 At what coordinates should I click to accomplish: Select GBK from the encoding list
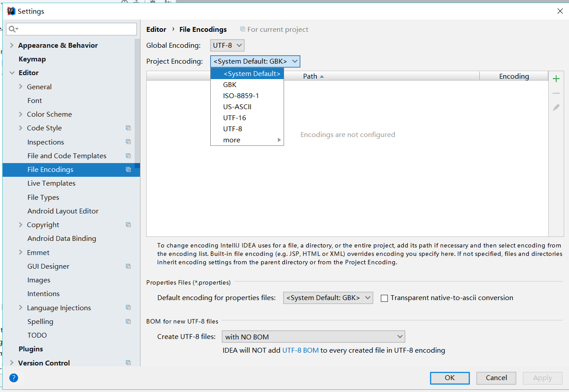[247, 84]
